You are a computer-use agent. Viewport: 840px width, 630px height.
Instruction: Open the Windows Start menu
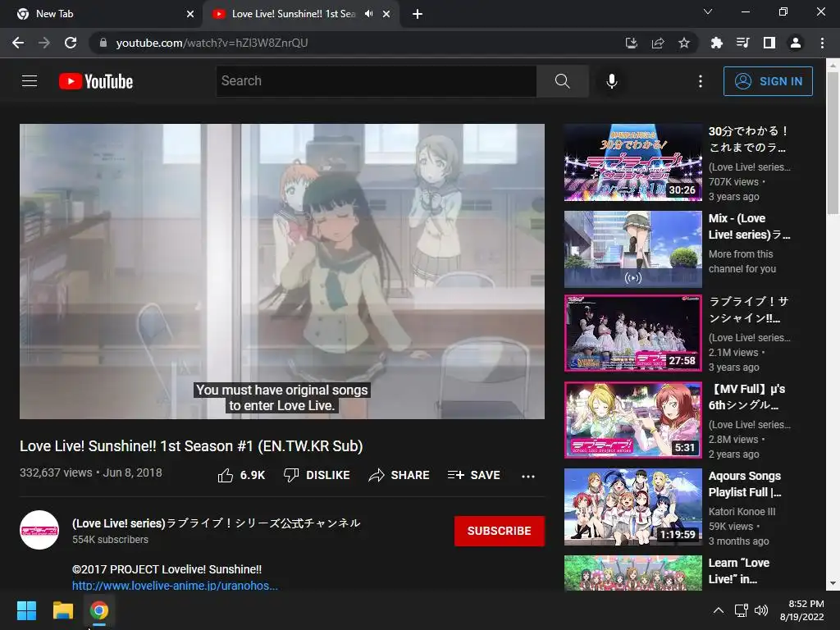[x=26, y=610]
